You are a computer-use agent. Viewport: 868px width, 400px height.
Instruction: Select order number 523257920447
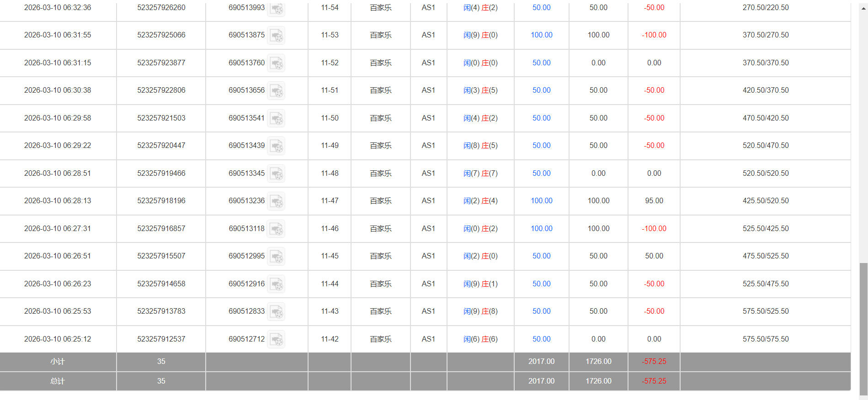pyautogui.click(x=161, y=146)
